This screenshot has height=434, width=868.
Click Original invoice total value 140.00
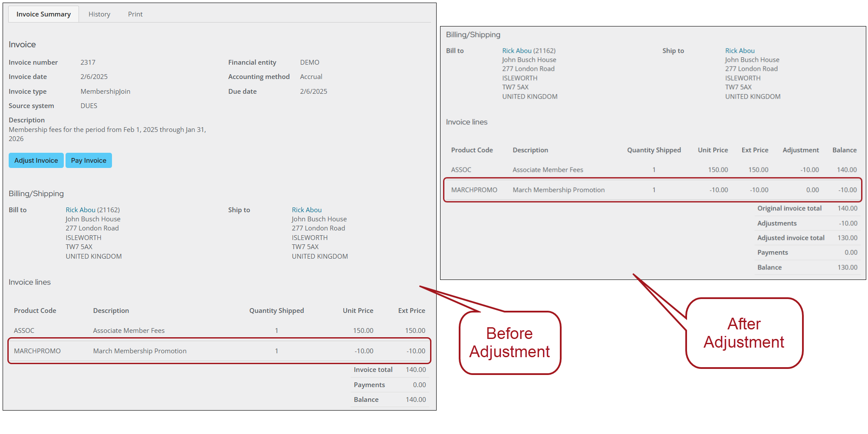[x=847, y=208]
